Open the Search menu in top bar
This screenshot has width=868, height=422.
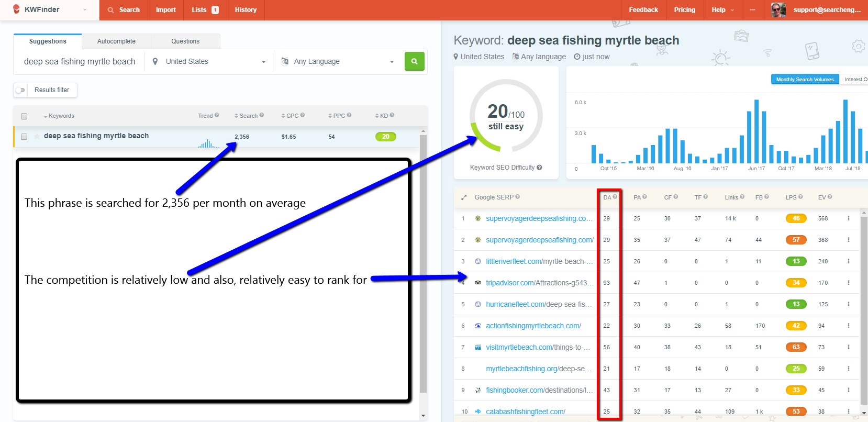pos(124,10)
